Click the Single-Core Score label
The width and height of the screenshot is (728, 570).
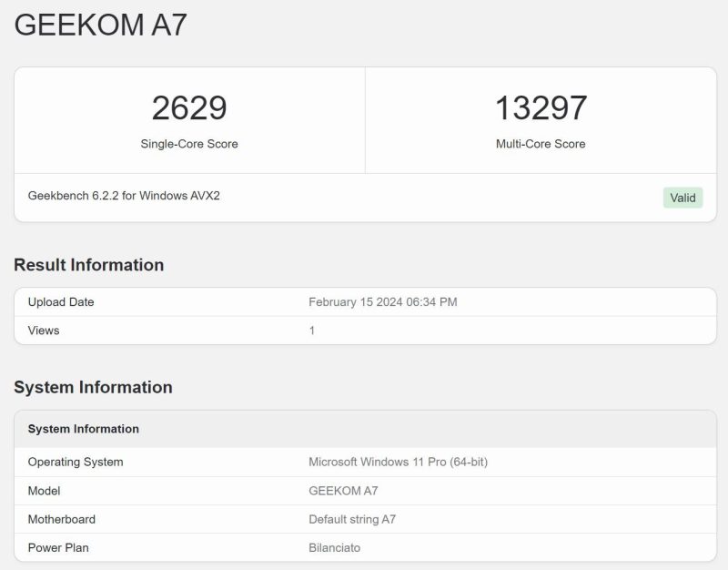pyautogui.click(x=189, y=144)
